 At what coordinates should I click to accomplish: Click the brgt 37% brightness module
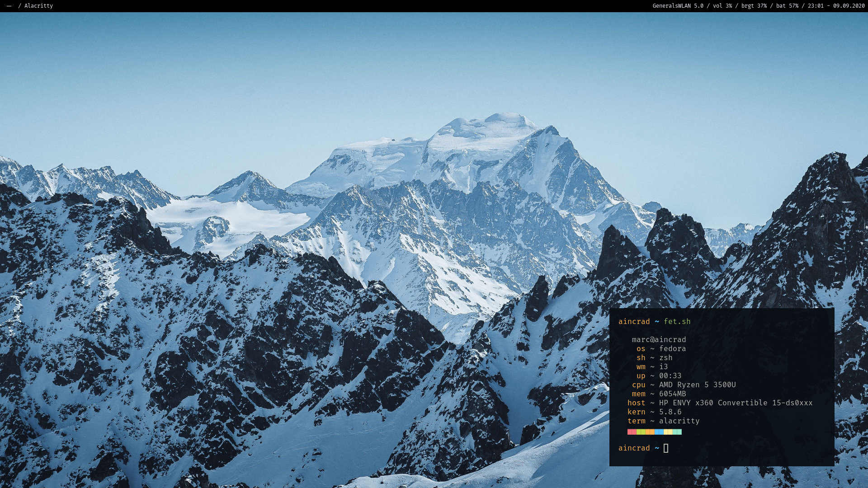point(754,6)
